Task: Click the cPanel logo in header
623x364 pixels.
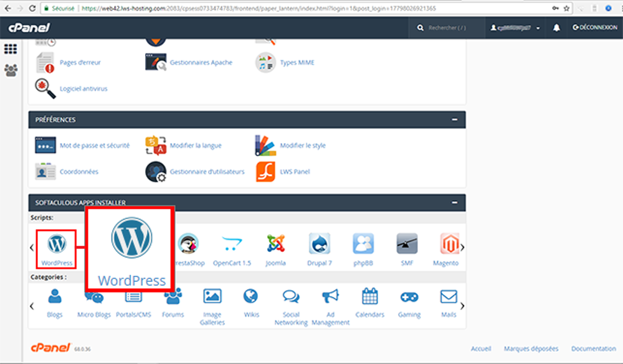Action: pyautogui.click(x=29, y=27)
